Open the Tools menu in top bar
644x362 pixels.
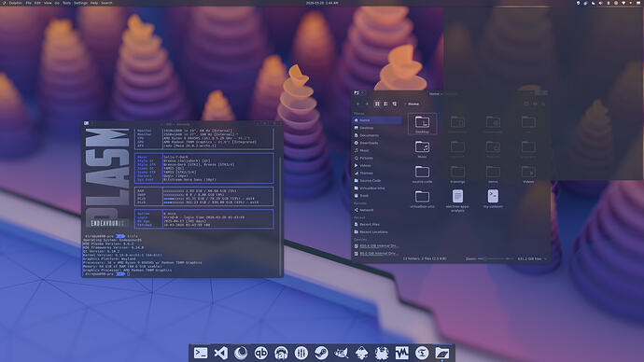coord(66,3)
